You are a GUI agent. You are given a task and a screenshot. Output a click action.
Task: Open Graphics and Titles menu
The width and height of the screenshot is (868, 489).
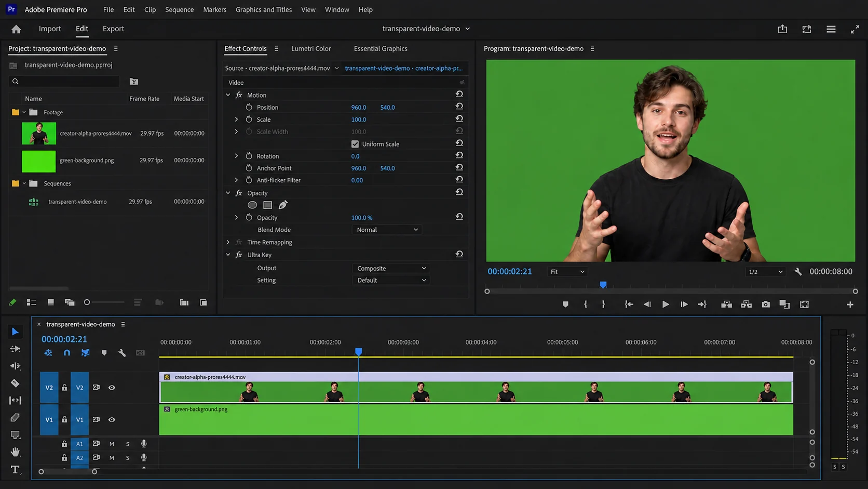(x=264, y=9)
